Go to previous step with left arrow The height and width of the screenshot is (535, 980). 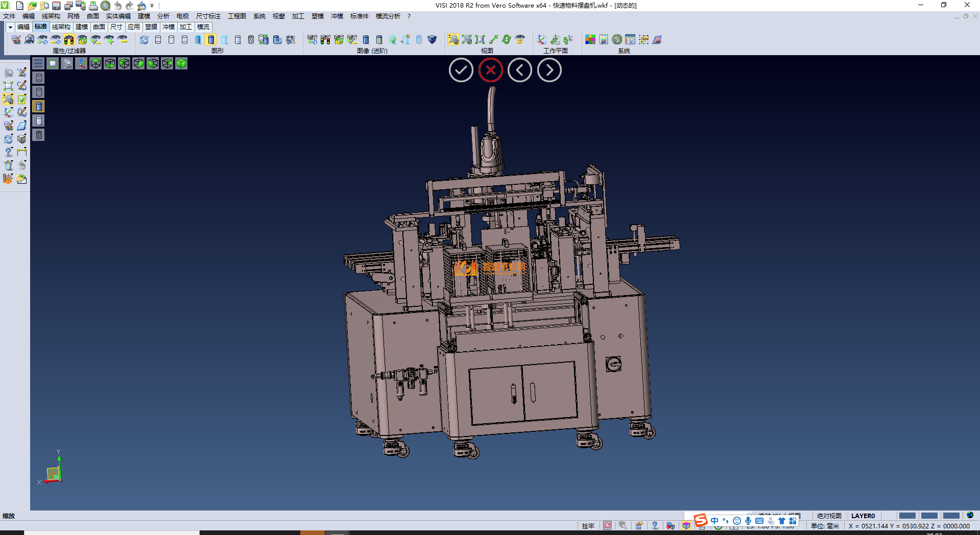coord(520,70)
